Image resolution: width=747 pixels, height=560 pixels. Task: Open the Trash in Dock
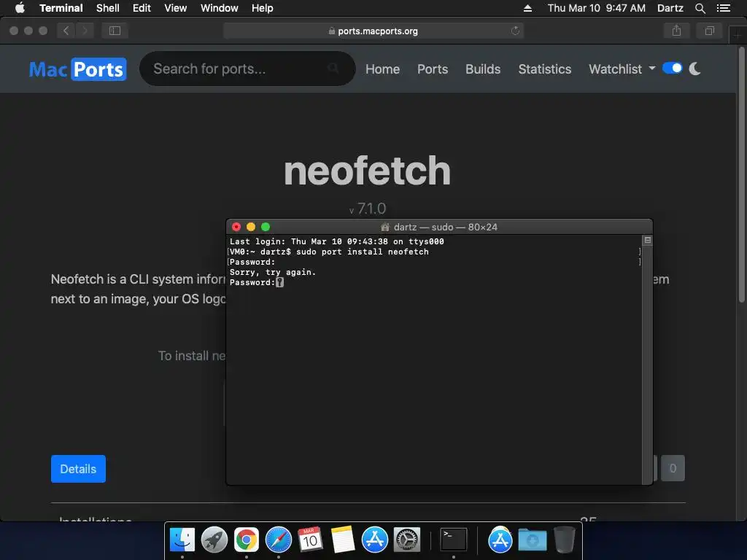point(565,540)
